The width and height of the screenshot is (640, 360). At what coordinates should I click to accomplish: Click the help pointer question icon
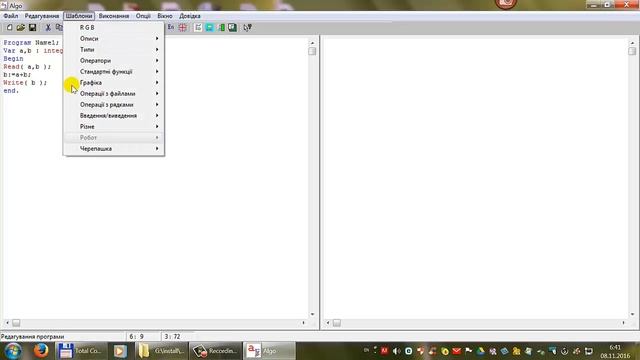247,27
